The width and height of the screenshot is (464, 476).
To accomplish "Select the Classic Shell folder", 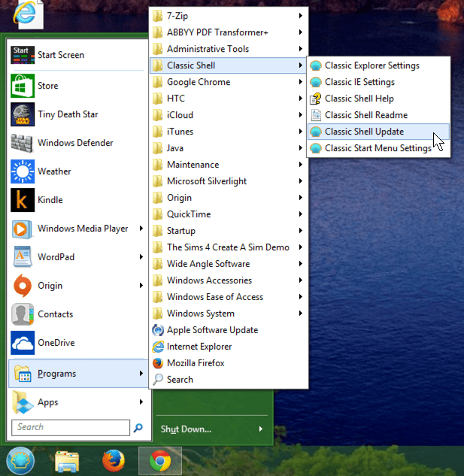I will click(228, 65).
